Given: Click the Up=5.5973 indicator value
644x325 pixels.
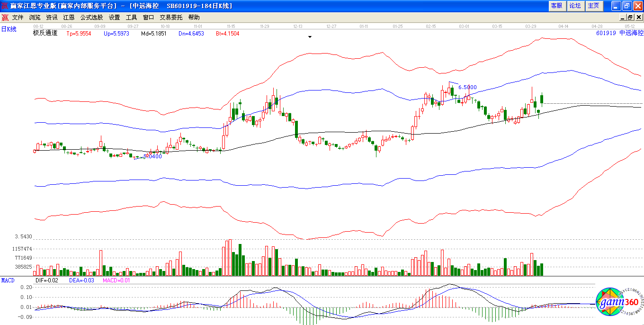Looking at the screenshot, I should pos(116,34).
